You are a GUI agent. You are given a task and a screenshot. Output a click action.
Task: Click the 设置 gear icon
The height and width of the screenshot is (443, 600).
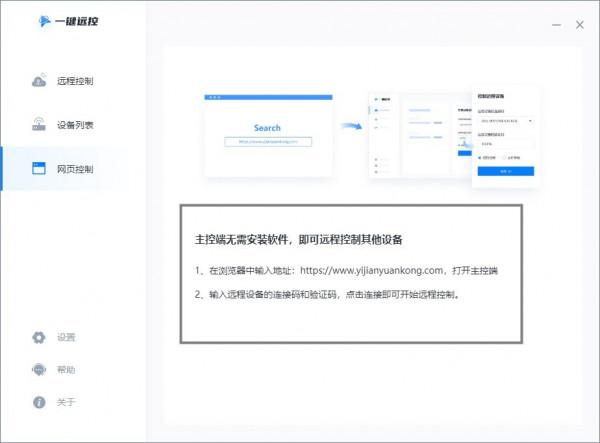coord(39,337)
